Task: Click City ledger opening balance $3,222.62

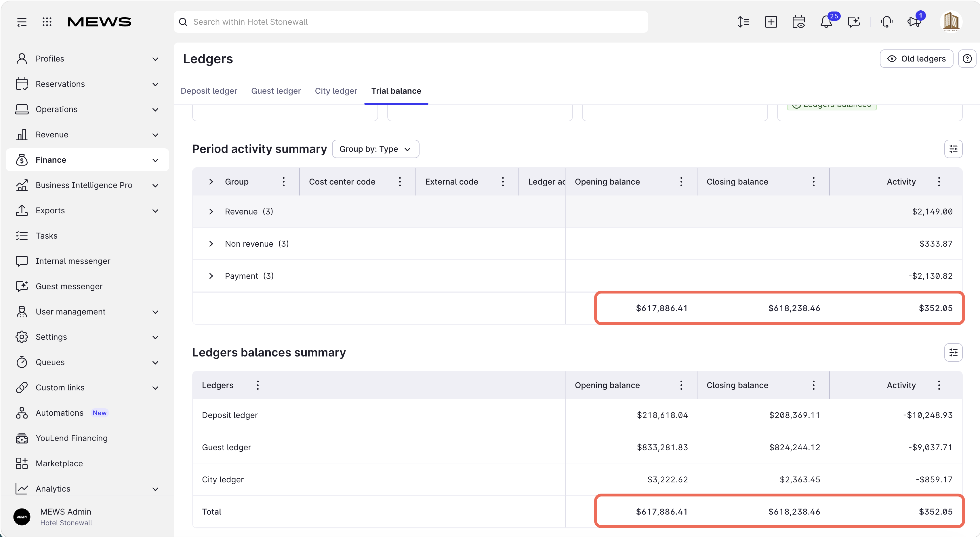Action: [x=668, y=480]
